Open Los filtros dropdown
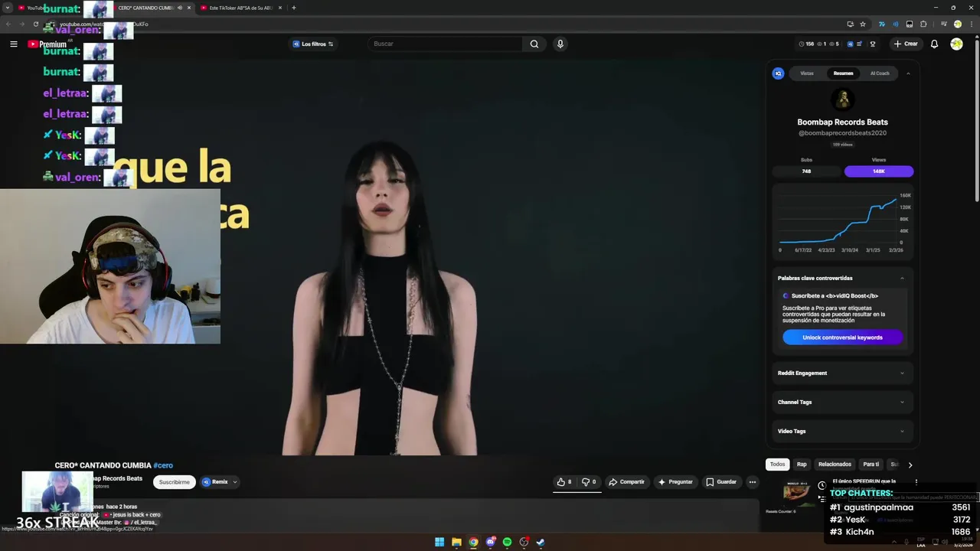The image size is (980, 551). pos(313,44)
